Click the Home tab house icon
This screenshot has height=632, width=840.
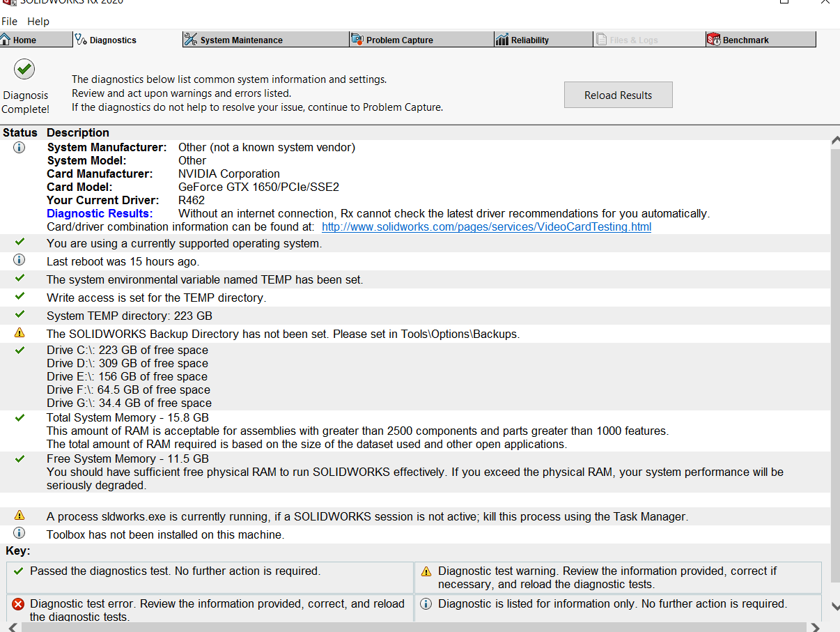click(x=6, y=40)
